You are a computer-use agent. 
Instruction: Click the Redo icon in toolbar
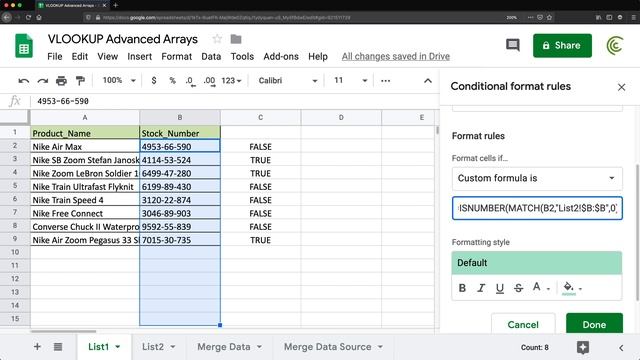42,81
